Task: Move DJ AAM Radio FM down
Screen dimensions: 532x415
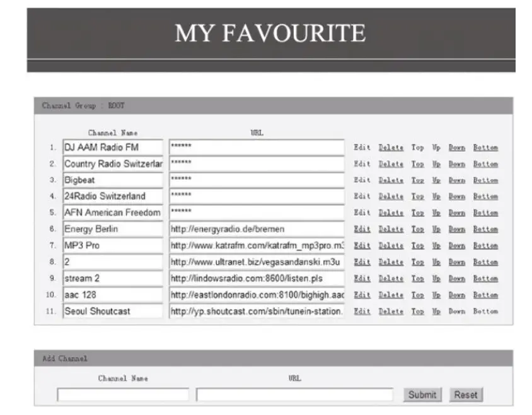Action: tap(457, 148)
